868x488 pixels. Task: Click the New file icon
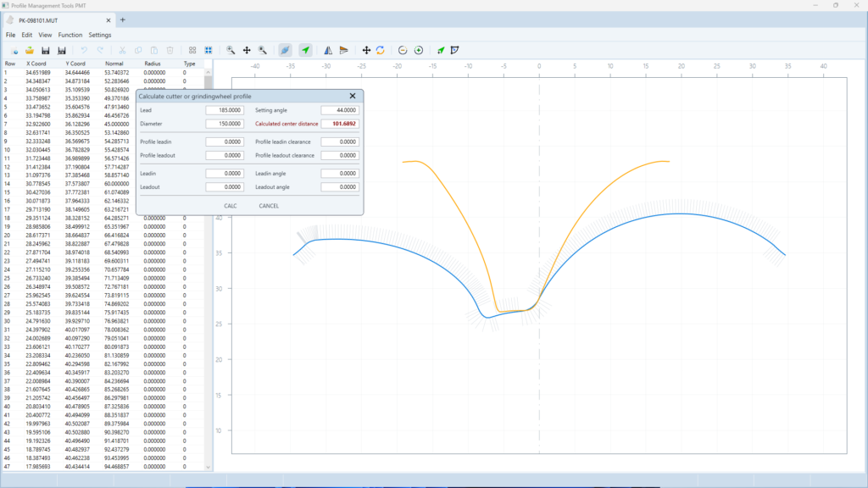(x=14, y=50)
